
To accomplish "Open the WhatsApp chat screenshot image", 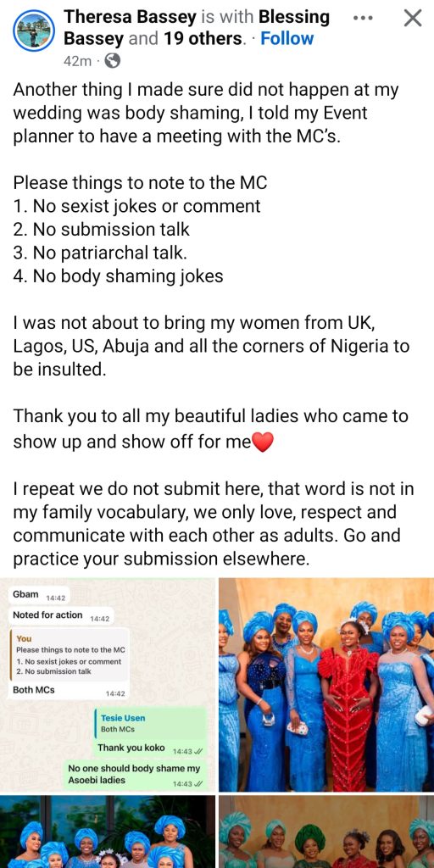I will click(x=108, y=685).
